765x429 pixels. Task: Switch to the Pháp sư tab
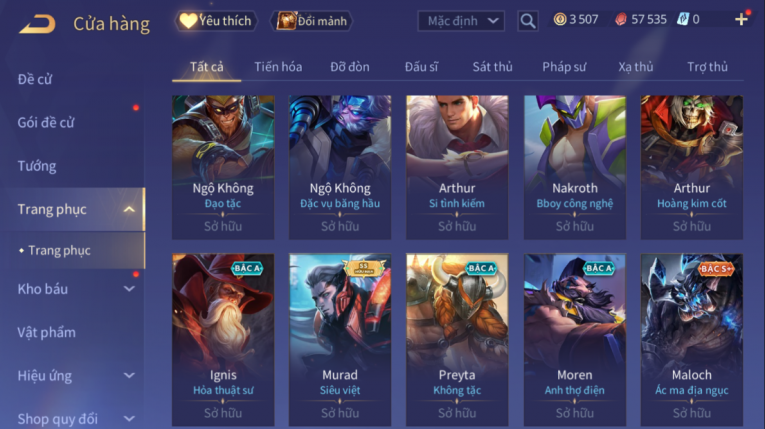pyautogui.click(x=564, y=67)
